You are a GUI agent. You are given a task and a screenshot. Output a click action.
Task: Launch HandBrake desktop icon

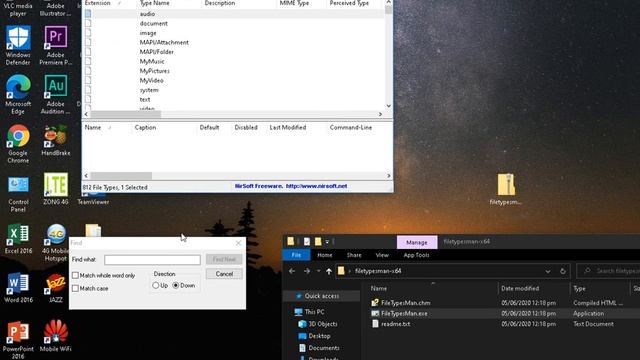click(56, 140)
